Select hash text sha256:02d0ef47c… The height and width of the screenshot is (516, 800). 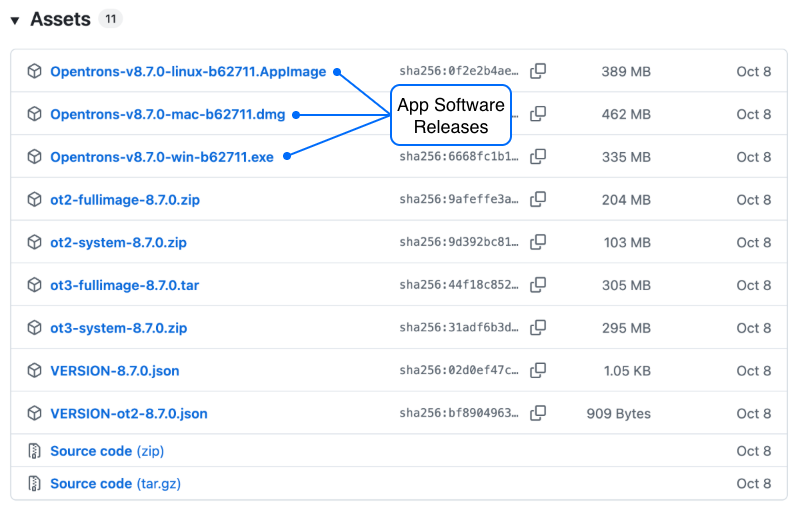[x=459, y=371]
